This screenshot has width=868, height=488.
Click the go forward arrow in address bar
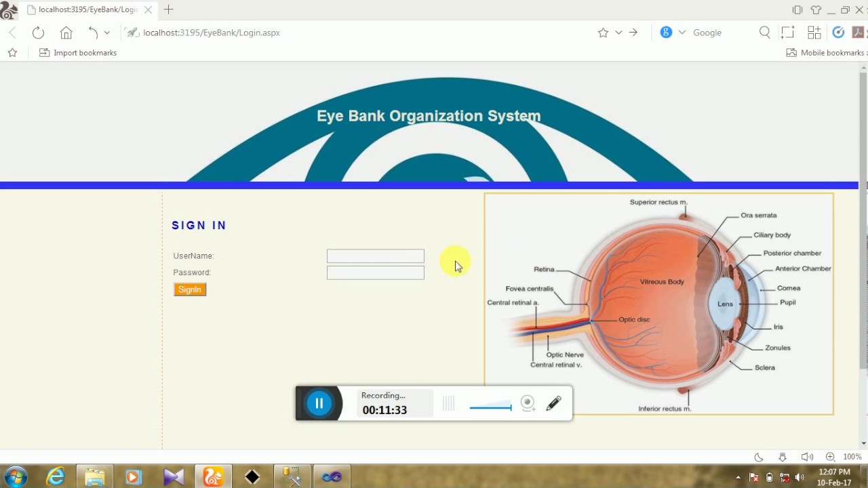633,33
